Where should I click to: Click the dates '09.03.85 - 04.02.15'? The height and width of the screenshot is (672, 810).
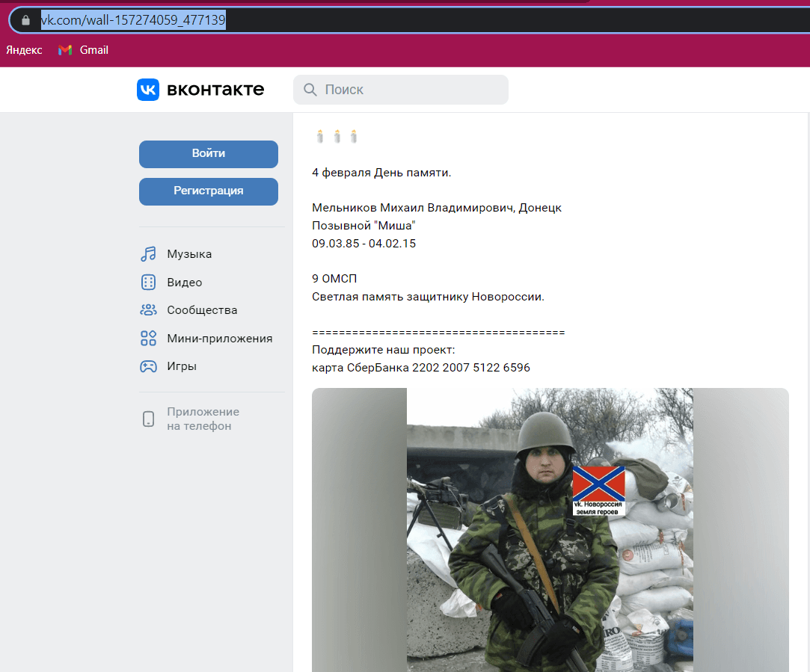(363, 244)
